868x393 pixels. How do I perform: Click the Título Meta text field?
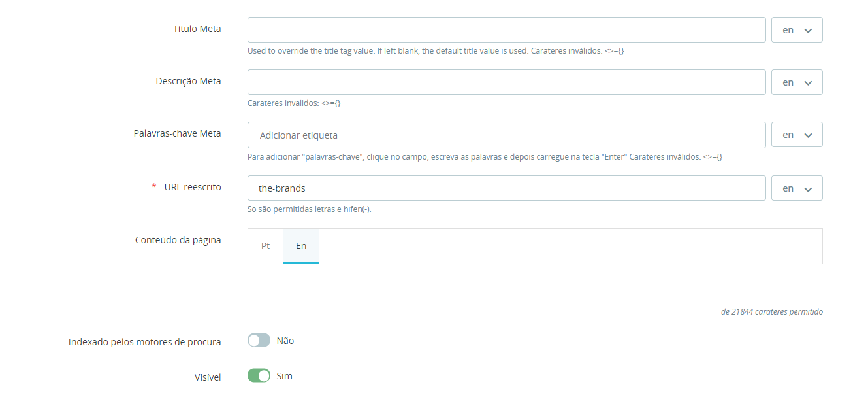(506, 30)
